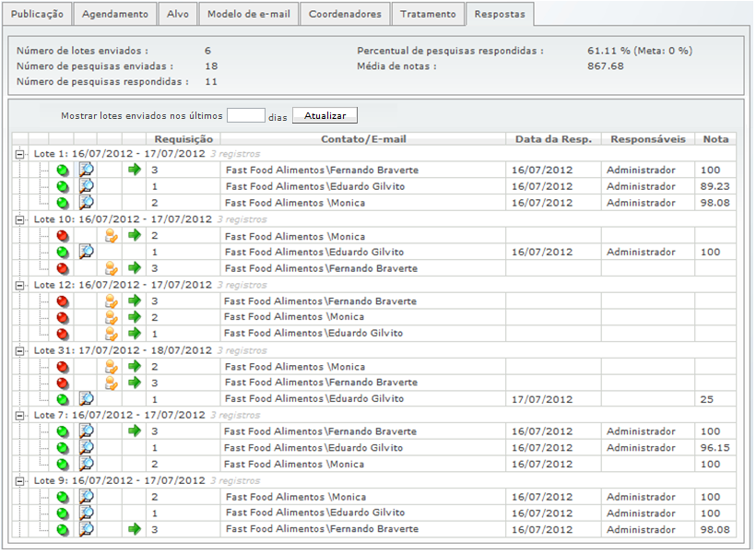Switch to the Publicação tab

click(x=37, y=15)
